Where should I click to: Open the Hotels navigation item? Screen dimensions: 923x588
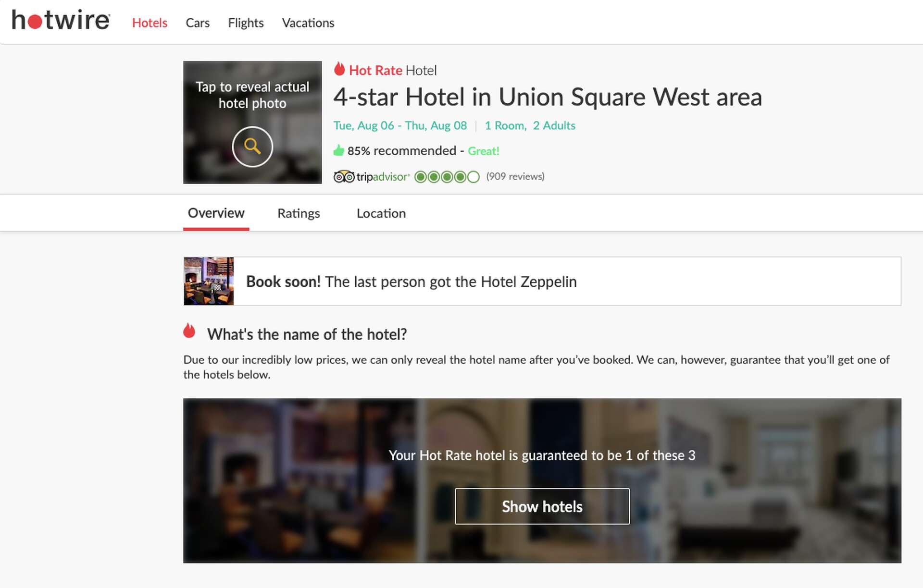pyautogui.click(x=150, y=23)
